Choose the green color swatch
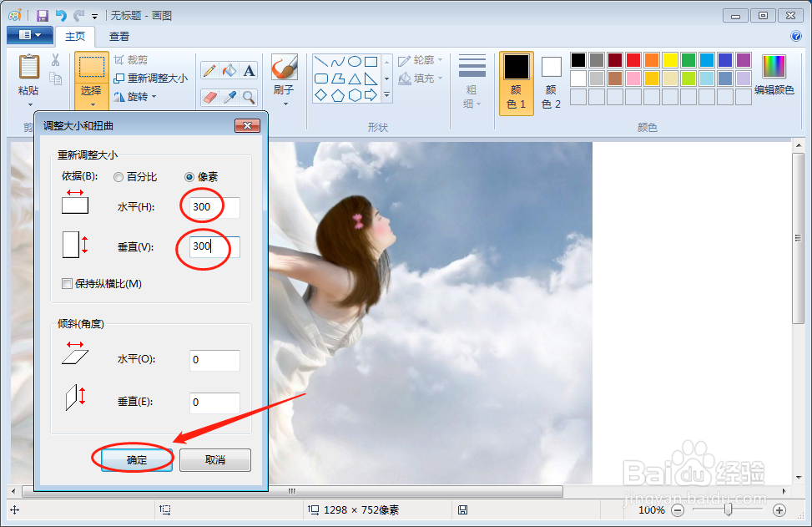The image size is (812, 527). [688, 60]
